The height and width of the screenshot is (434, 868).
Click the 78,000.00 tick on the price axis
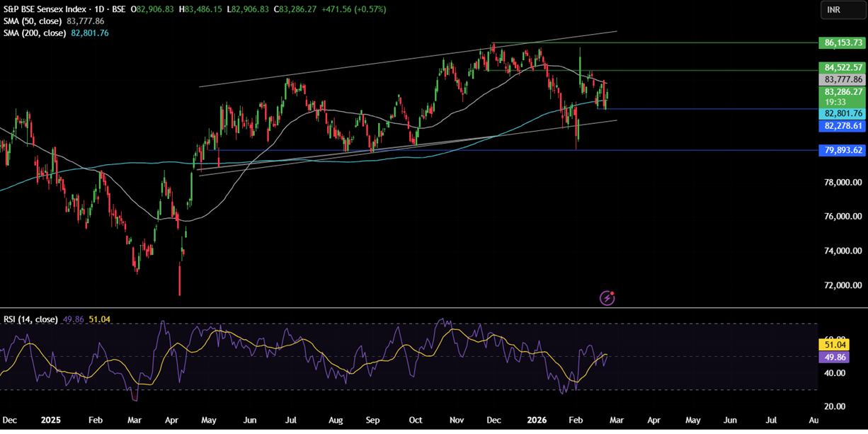[x=841, y=183]
